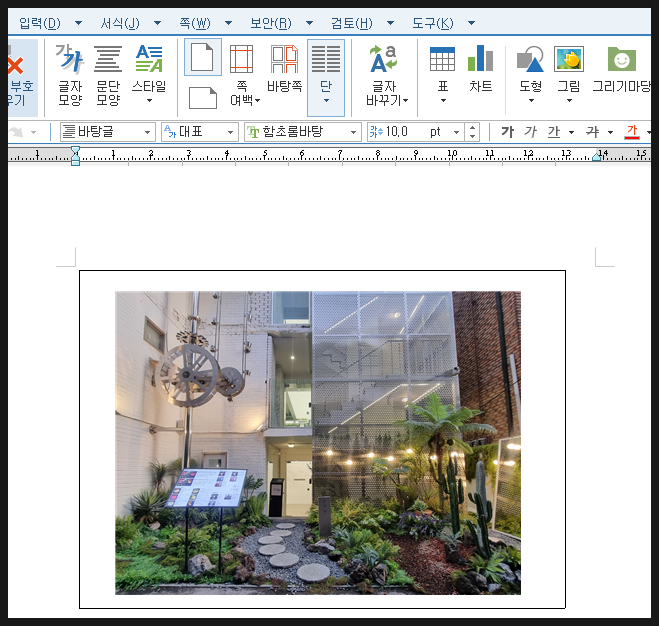Open the 보안(R) menu

[x=271, y=23]
